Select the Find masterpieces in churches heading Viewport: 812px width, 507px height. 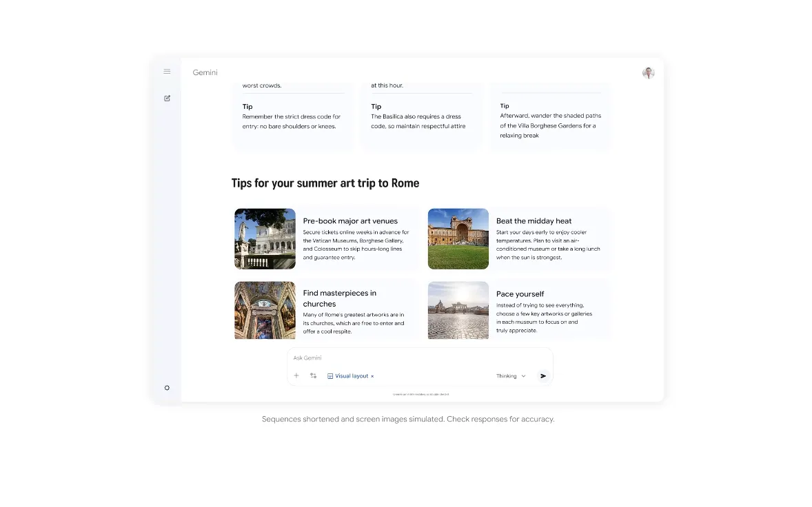(x=339, y=298)
